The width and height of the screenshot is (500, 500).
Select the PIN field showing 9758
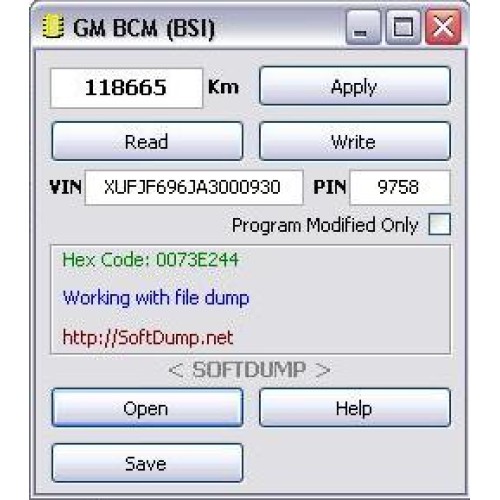400,187
